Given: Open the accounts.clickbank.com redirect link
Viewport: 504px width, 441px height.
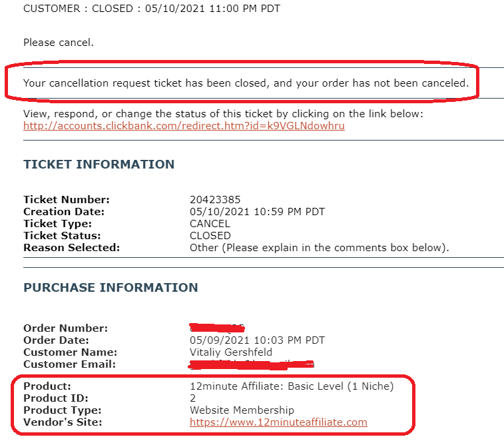Looking at the screenshot, I should coord(184,126).
